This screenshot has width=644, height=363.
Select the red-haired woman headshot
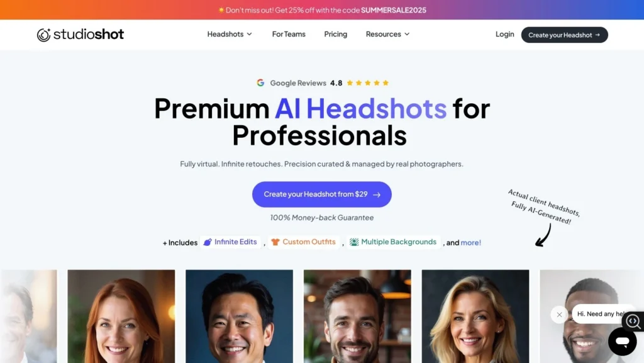121,316
